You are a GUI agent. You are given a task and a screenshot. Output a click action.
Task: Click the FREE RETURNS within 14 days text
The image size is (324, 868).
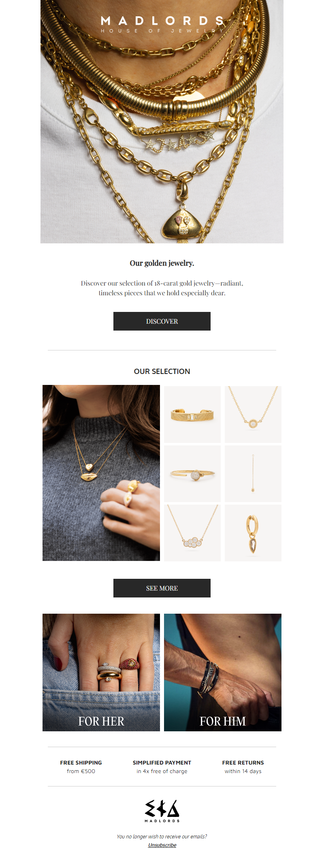pos(243,767)
